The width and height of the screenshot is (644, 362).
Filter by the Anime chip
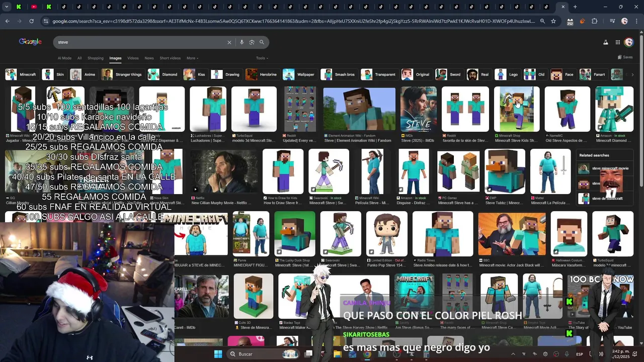84,74
